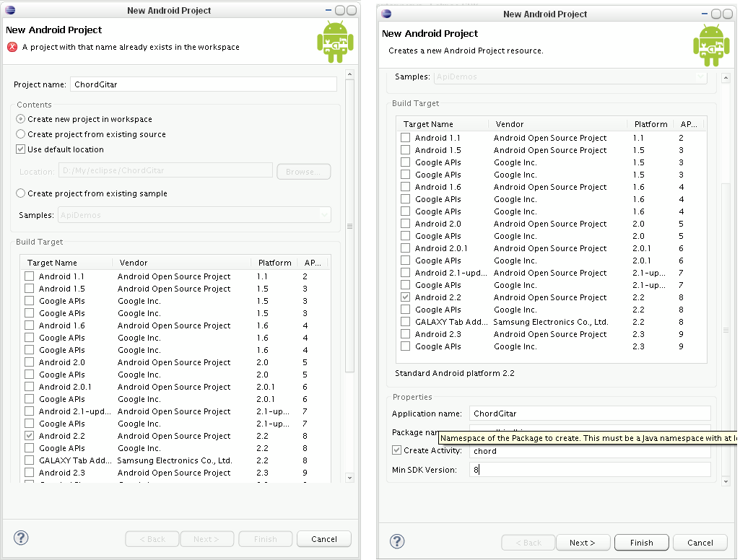740x560 pixels.
Task: Click Cancel button in right dialog
Action: (700, 543)
